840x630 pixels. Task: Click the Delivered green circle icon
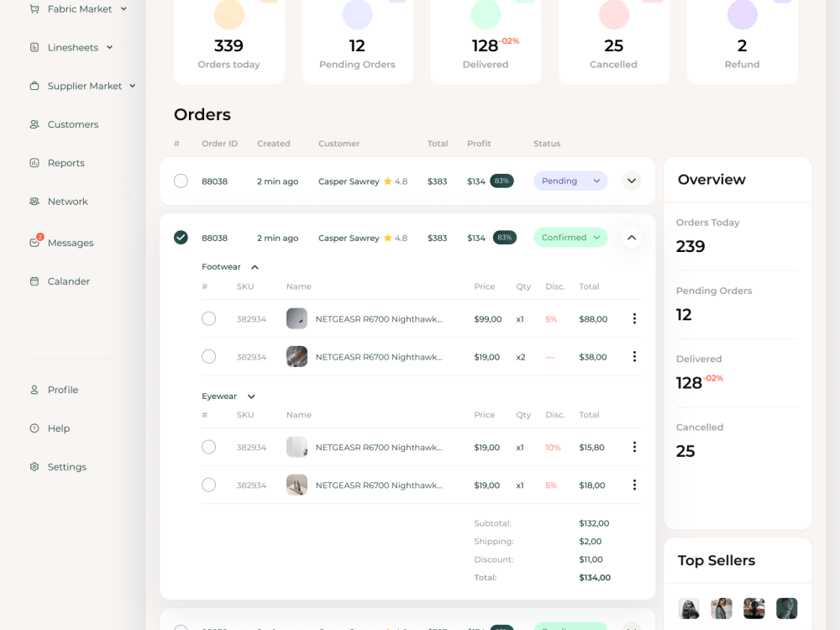point(486,14)
